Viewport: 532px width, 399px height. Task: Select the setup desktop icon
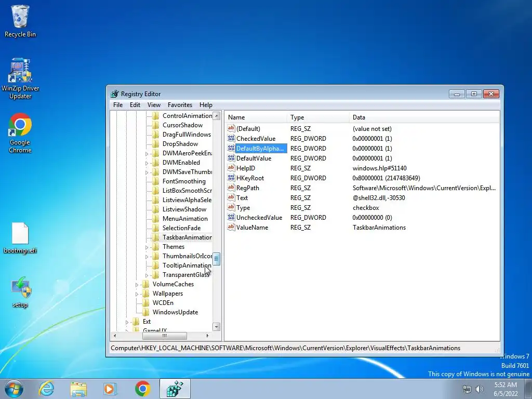pyautogui.click(x=20, y=292)
